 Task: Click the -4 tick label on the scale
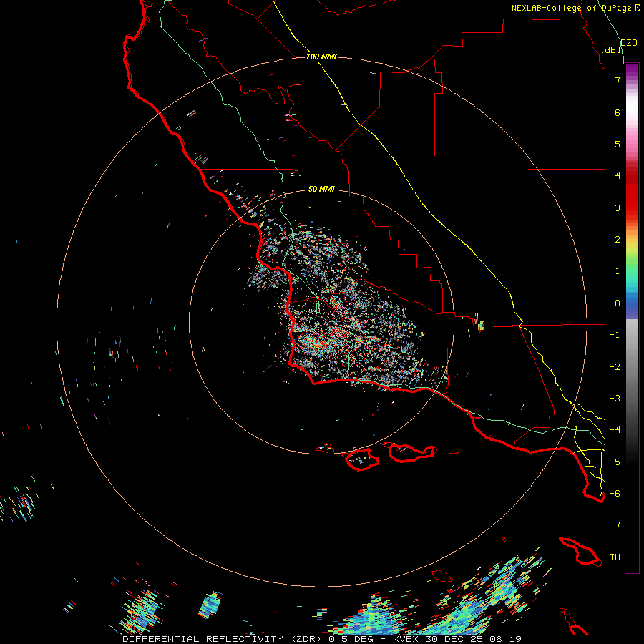click(615, 430)
